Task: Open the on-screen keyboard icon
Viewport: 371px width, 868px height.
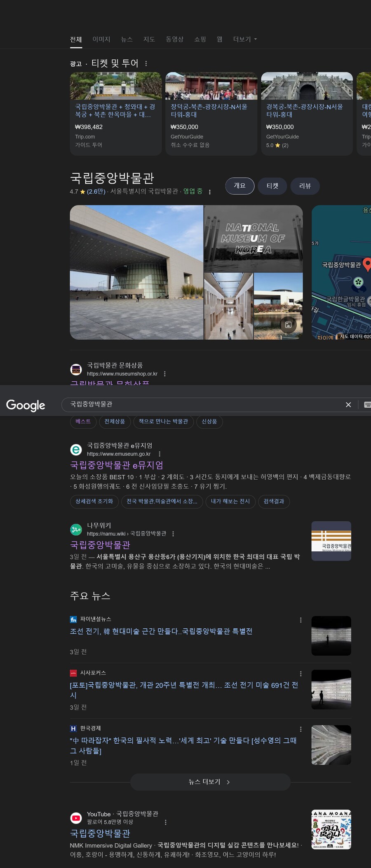Action: click(x=368, y=404)
